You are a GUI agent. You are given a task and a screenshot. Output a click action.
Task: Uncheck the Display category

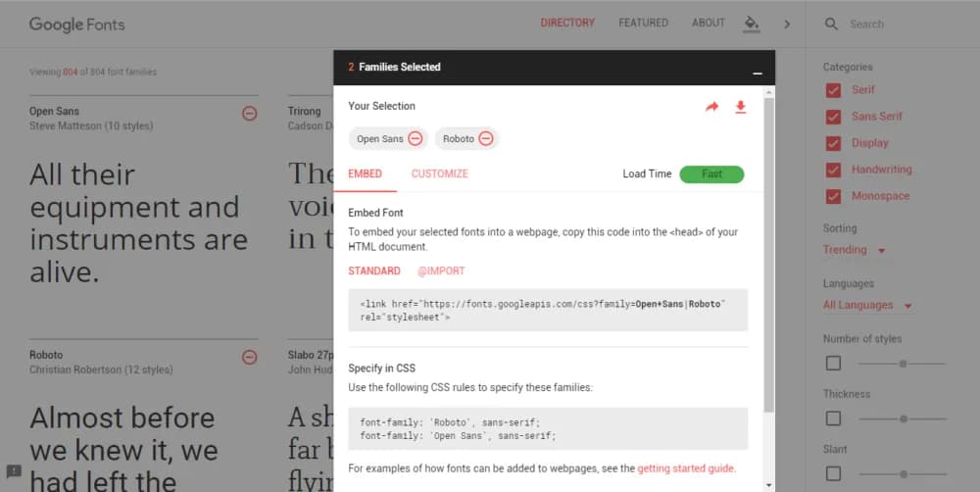pos(833,143)
